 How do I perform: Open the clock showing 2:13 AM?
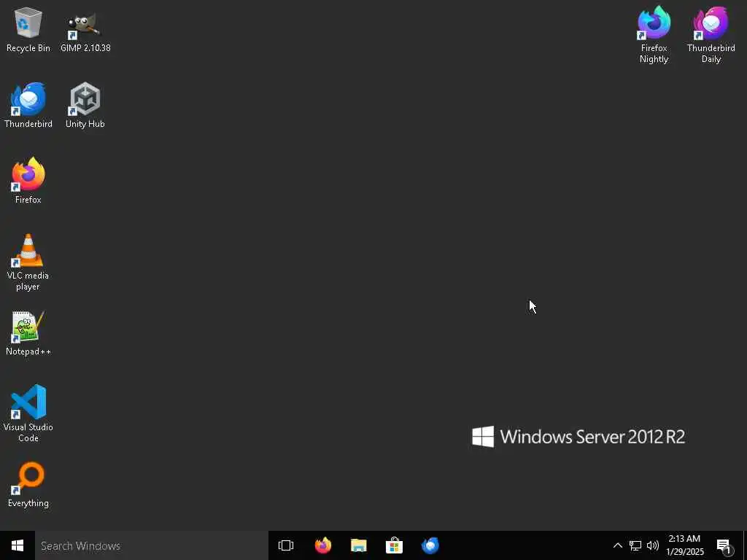click(x=684, y=545)
